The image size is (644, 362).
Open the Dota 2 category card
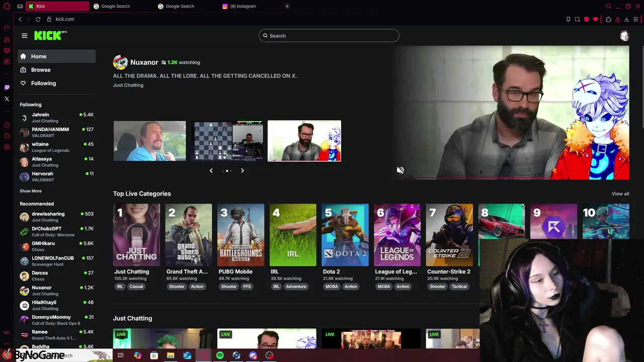point(345,235)
